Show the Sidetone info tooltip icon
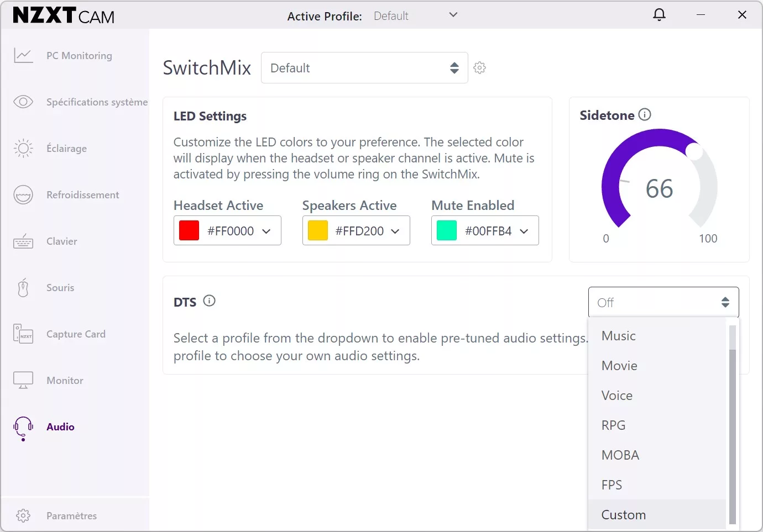This screenshot has height=532, width=763. point(645,114)
